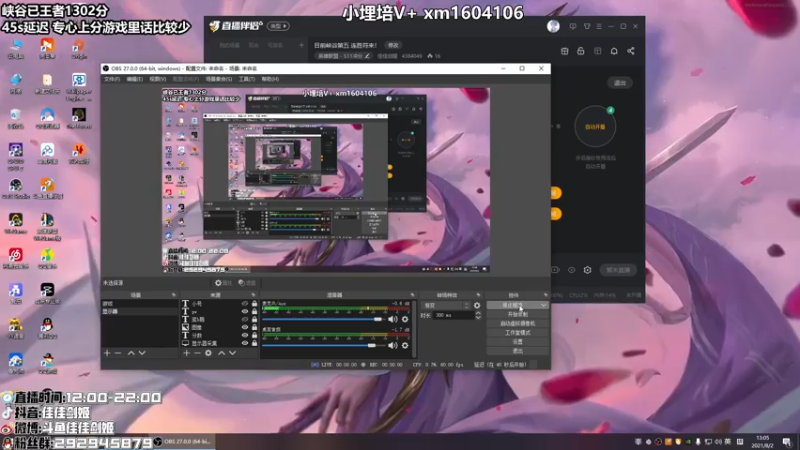Pop out the 来源 dock panel

click(253, 295)
